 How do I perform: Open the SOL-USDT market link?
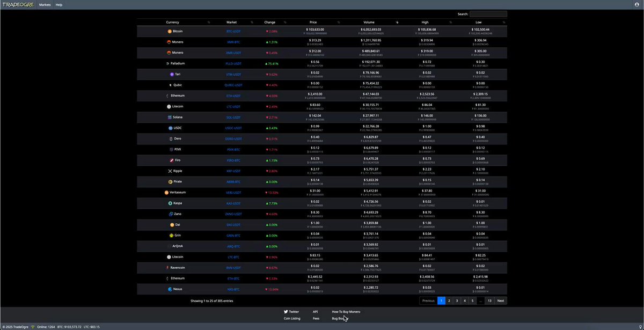point(233,117)
